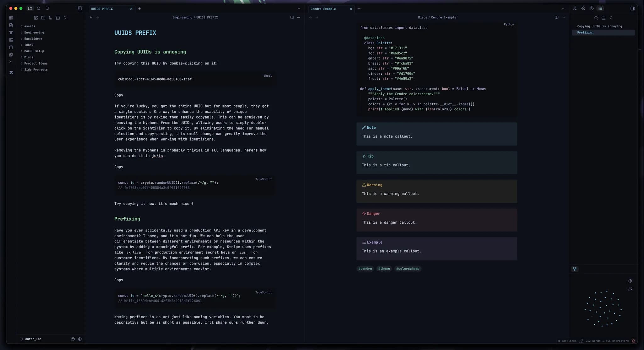This screenshot has width=644, height=350.
Task: Open the bookmarks icon in left sidebar header
Action: click(x=47, y=8)
